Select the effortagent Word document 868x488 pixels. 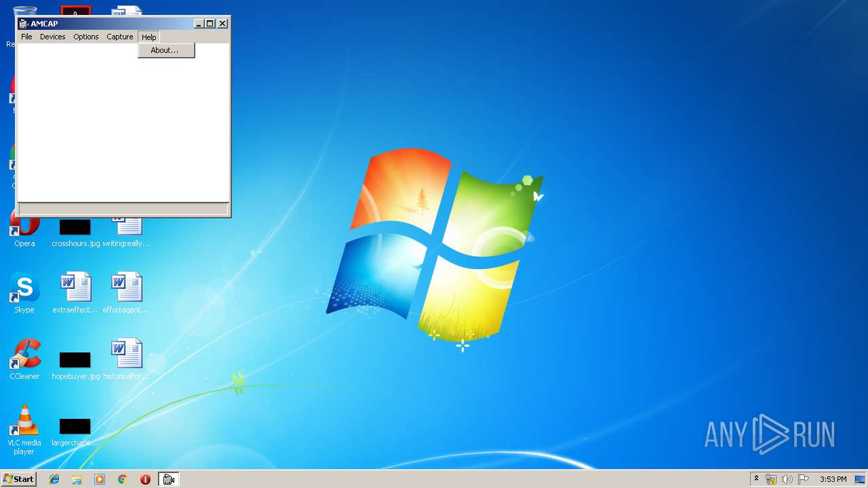(126, 294)
